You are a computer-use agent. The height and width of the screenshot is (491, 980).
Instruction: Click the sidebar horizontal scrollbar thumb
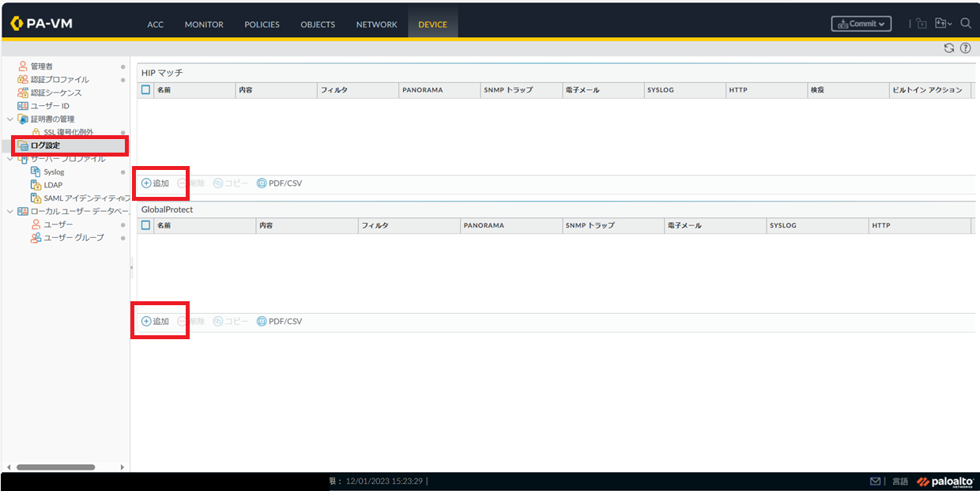tap(55, 467)
